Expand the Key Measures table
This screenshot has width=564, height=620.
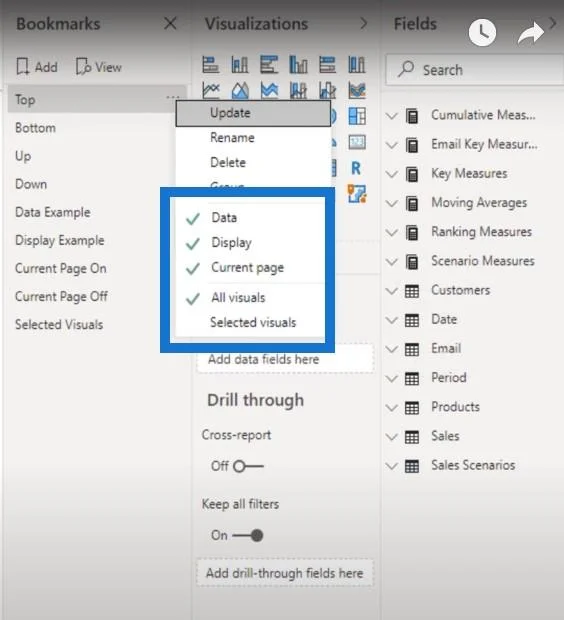coord(392,174)
